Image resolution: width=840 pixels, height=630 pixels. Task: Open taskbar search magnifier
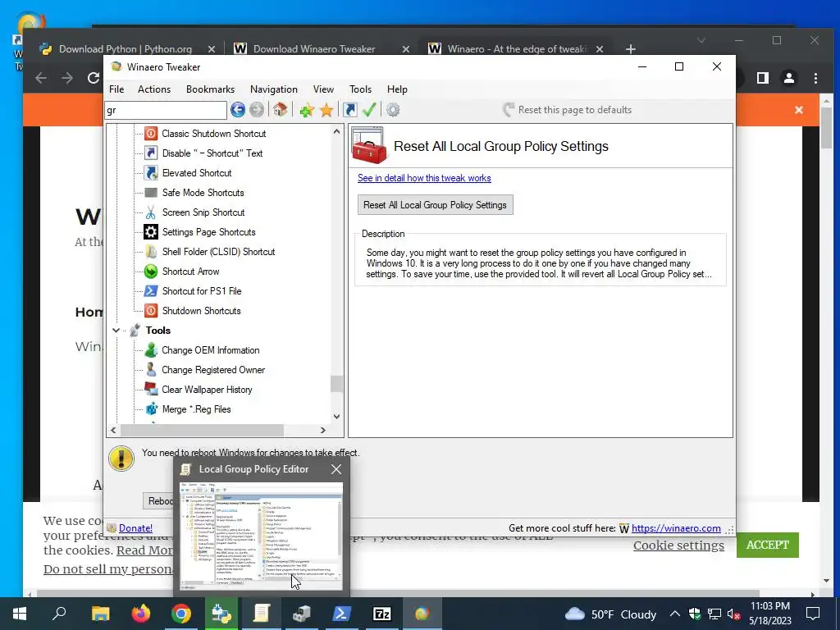59,614
